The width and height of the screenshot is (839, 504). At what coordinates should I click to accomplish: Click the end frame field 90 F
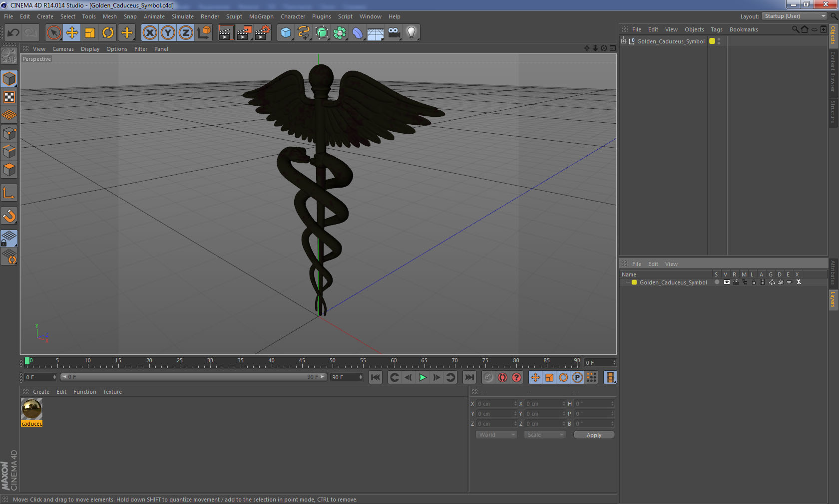347,377
